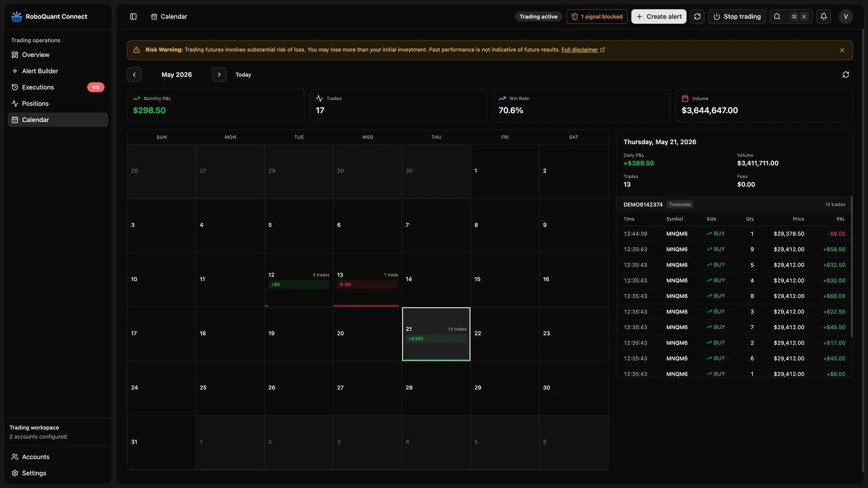Select May 13 calendar day

click(x=367, y=280)
